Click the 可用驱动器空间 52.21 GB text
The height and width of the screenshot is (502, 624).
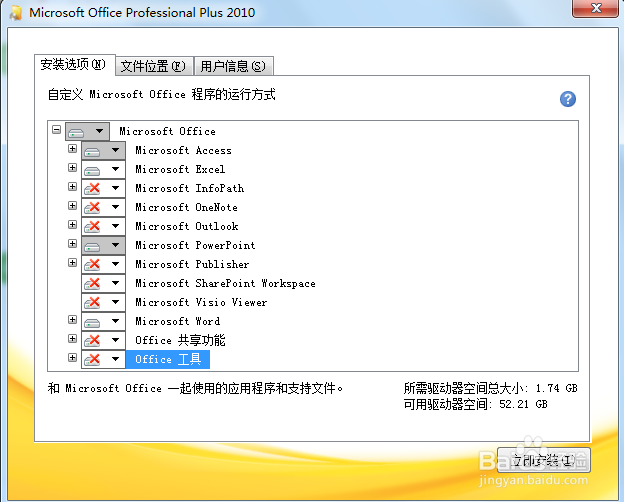[476, 404]
